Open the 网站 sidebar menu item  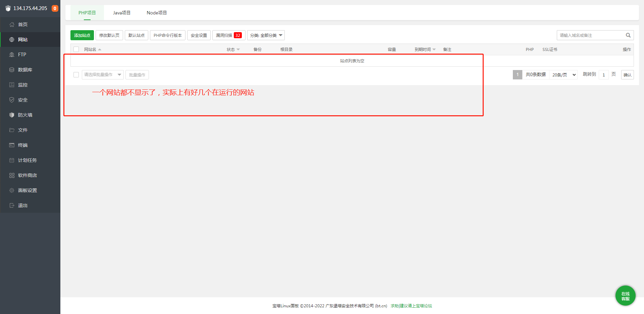pos(30,40)
